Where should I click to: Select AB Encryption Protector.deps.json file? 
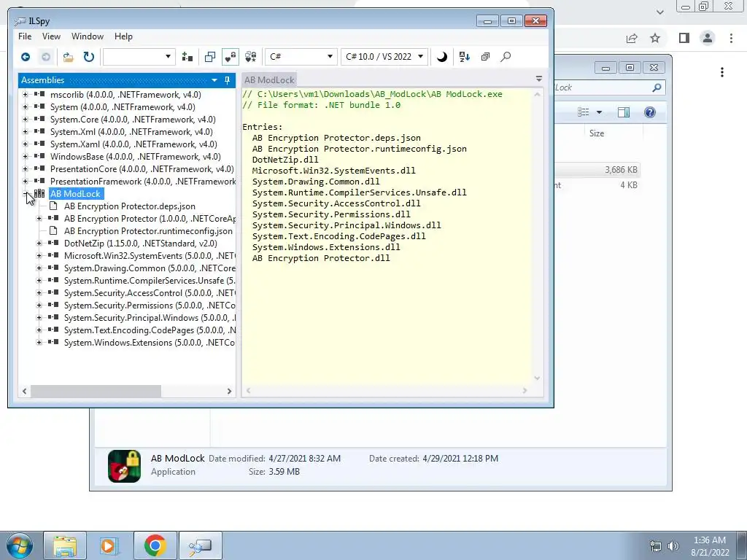(x=130, y=206)
